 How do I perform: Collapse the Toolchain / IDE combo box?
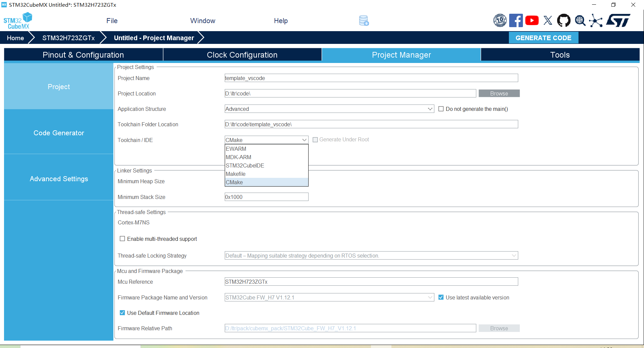[266, 140]
